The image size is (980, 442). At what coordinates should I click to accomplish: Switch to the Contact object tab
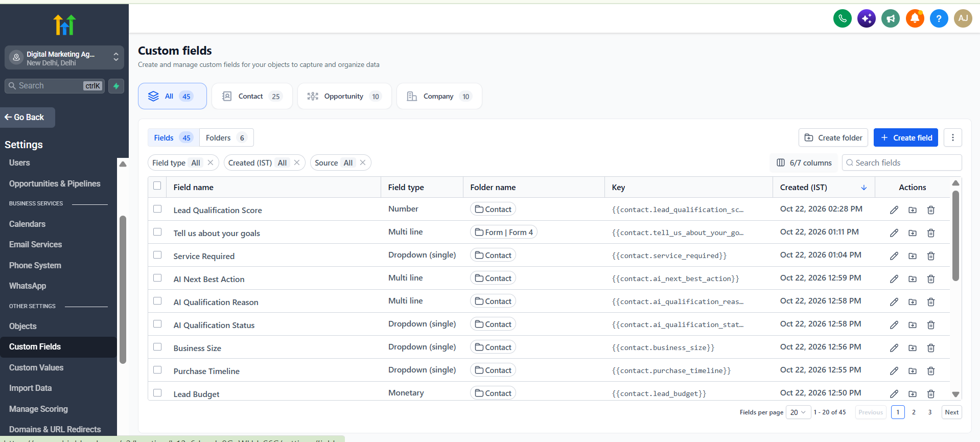(x=252, y=96)
